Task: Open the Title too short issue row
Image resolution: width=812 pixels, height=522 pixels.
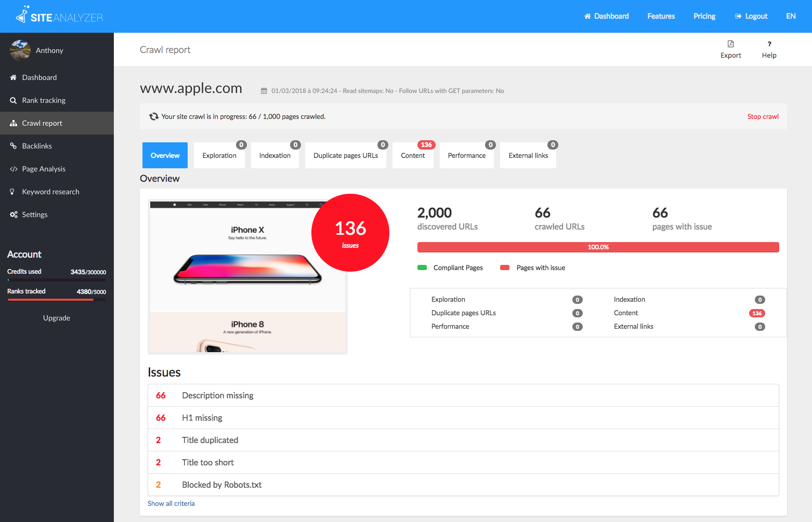Action: 463,462
